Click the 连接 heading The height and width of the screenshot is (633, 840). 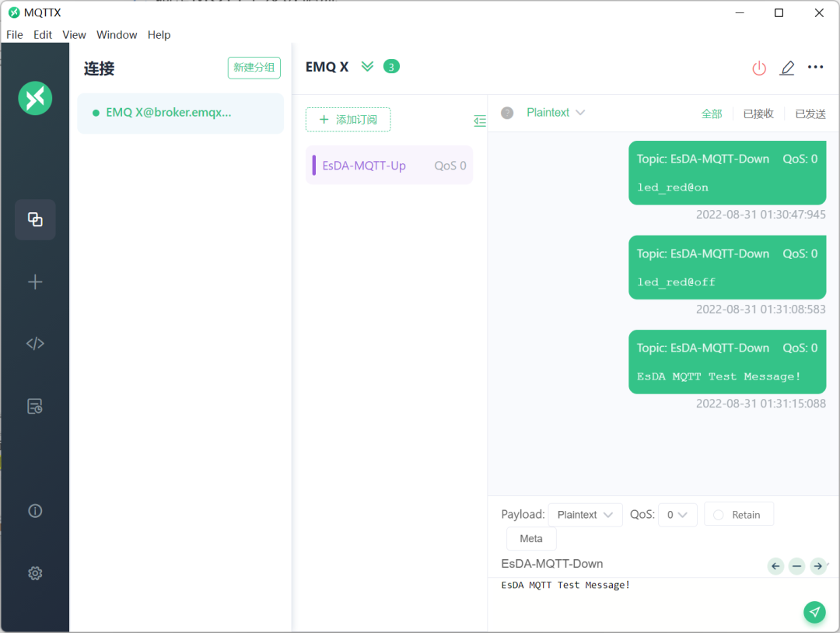[99, 68]
